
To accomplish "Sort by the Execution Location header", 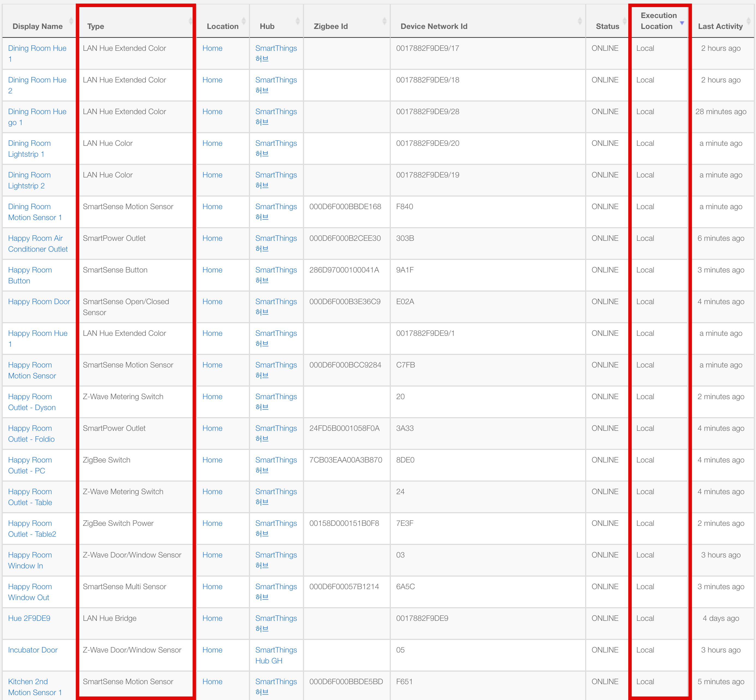I will tap(658, 21).
